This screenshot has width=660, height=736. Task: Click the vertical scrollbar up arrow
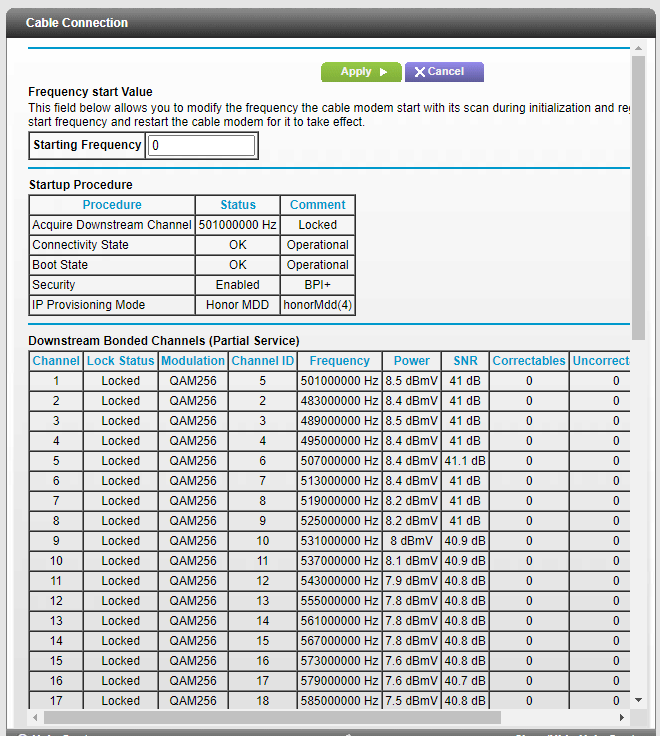coord(638,47)
